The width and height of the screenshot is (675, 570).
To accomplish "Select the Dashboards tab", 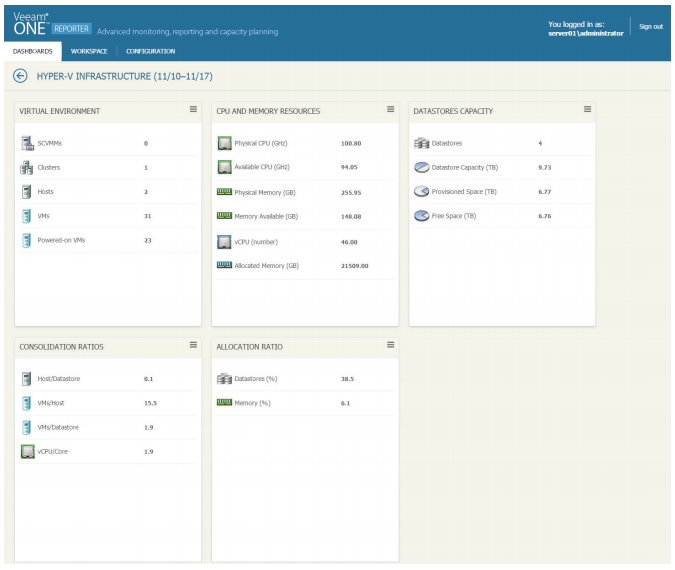I will (33, 51).
